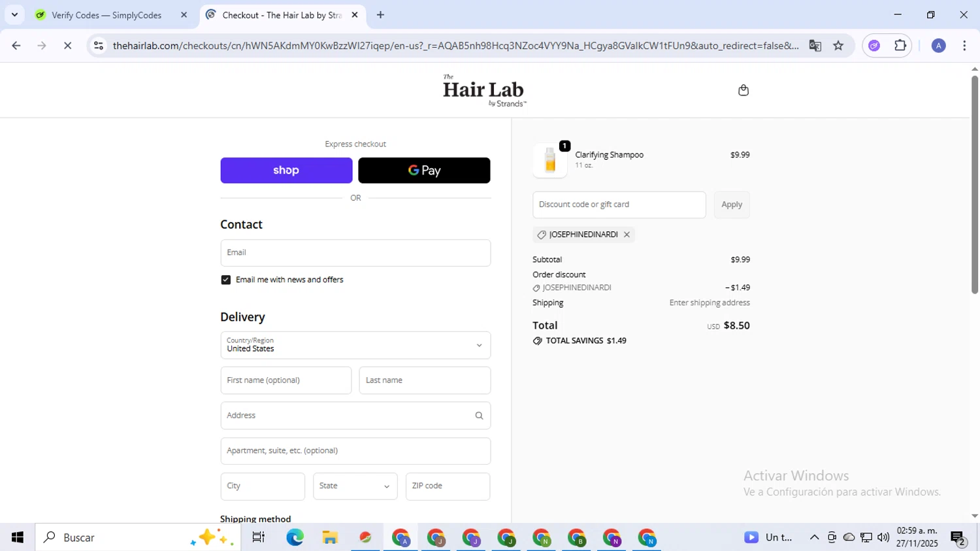Pay with the Google Pay button
980x551 pixels.
pyautogui.click(x=424, y=171)
